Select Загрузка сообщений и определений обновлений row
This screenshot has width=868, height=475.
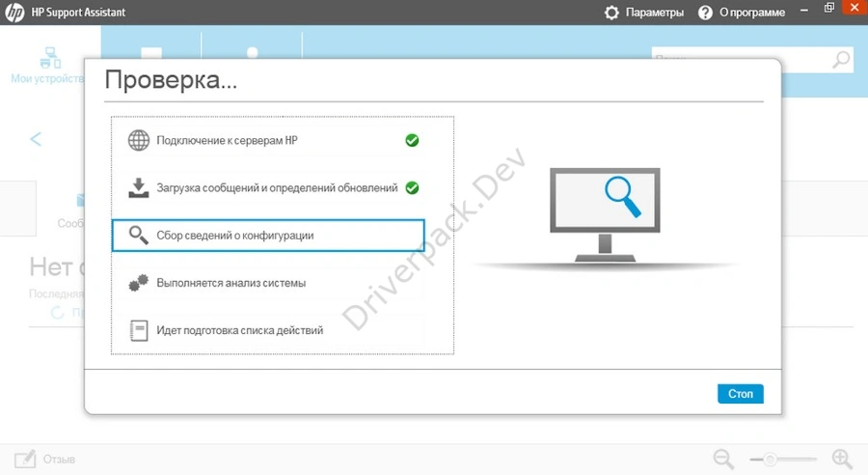[268, 188]
